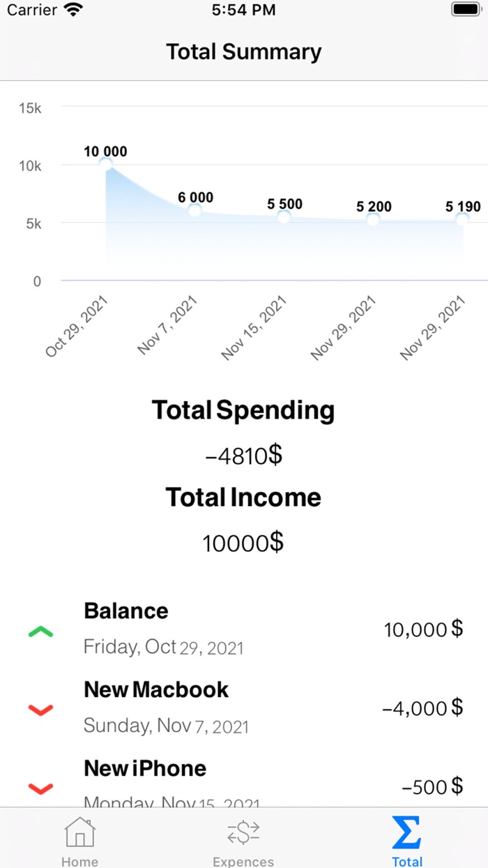Viewport: 488px width, 868px height.
Task: Tap the battery status icon
Action: tap(464, 10)
